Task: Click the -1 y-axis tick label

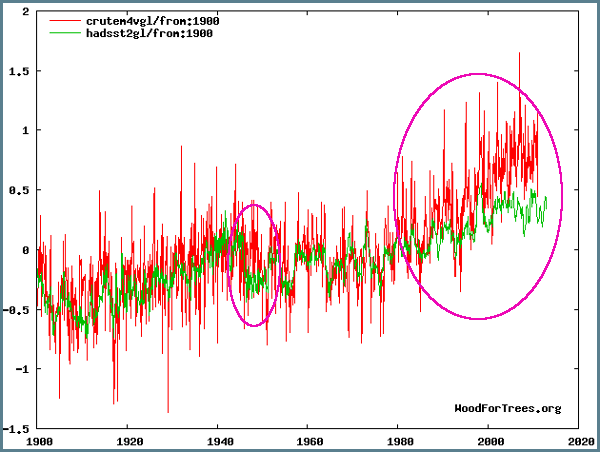Action: pos(23,369)
